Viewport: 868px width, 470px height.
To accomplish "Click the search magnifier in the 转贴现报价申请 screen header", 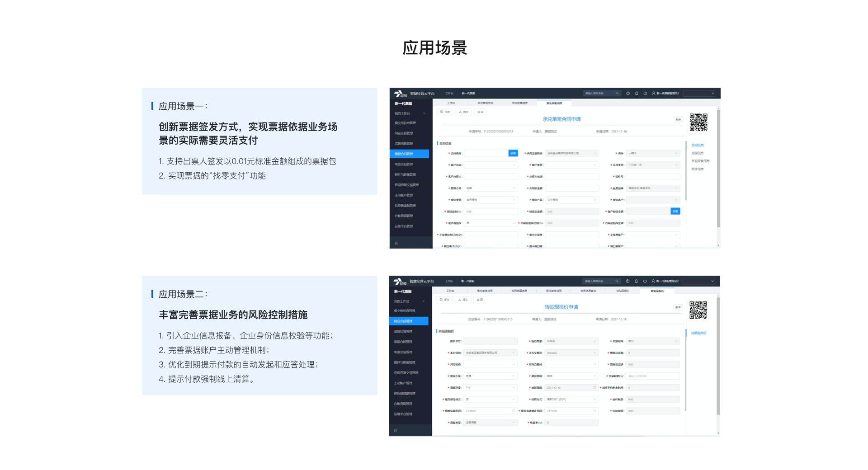I will (617, 281).
